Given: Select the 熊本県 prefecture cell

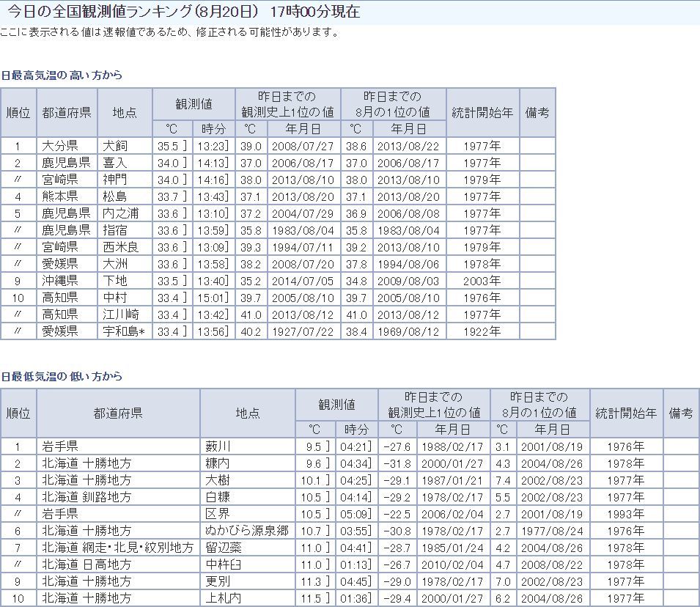Looking at the screenshot, I should (x=60, y=196).
